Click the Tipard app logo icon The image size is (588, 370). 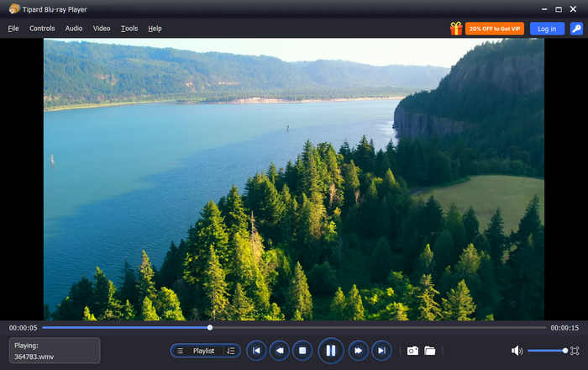[14, 9]
